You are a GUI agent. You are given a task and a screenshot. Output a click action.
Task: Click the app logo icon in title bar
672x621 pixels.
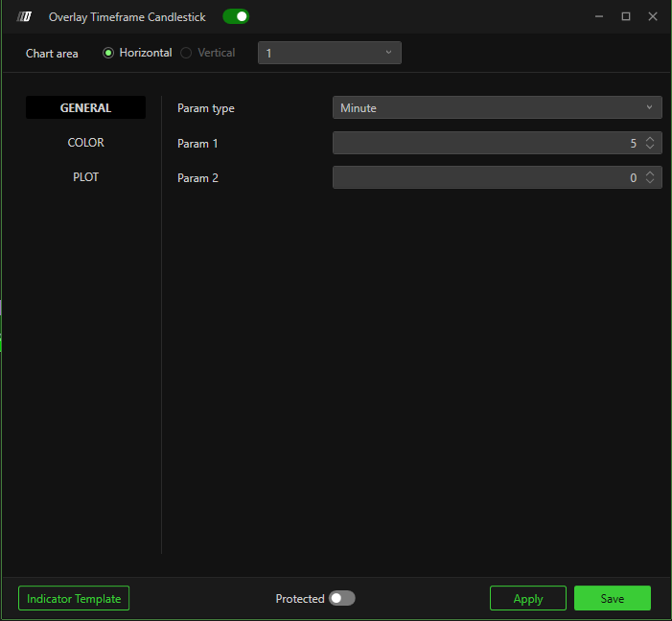coord(25,16)
